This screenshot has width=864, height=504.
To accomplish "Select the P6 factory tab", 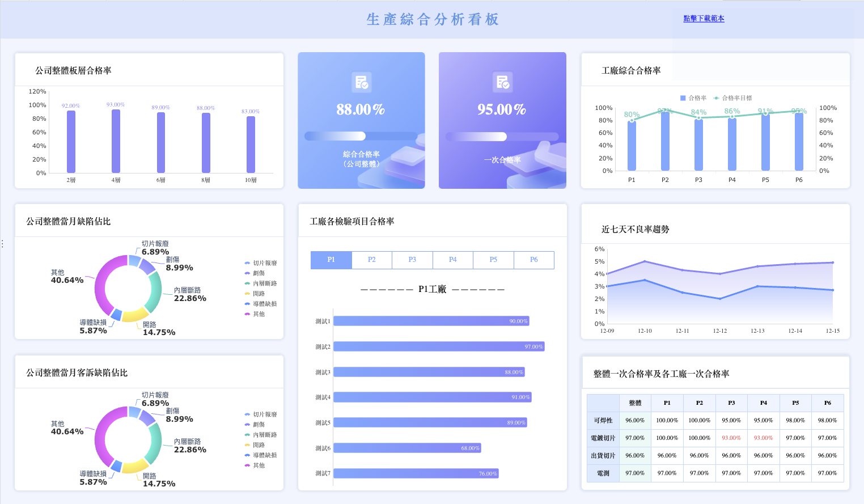I will (x=533, y=260).
